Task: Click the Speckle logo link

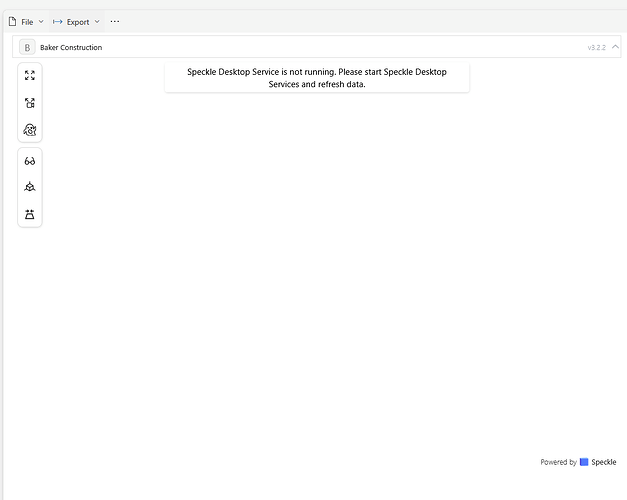Action: click(598, 462)
